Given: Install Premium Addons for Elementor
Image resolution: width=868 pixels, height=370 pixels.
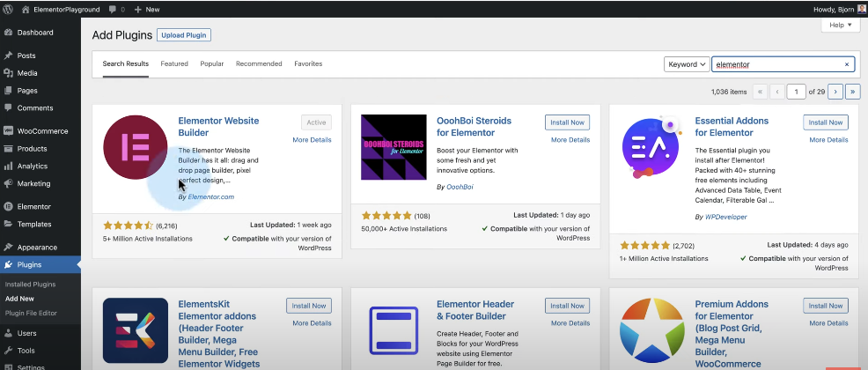Looking at the screenshot, I should pyautogui.click(x=826, y=306).
